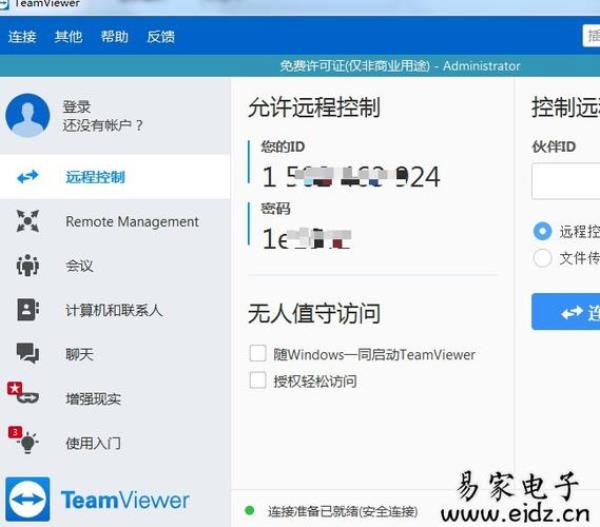This screenshot has height=527, width=600.
Task: Click the green connection status dot
Action: (249, 511)
